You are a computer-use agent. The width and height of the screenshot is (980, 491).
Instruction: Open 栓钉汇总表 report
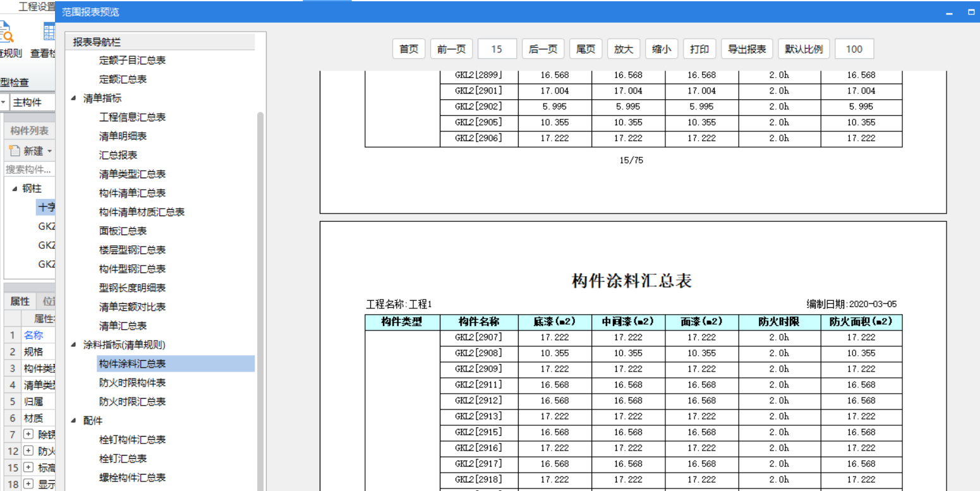123,459
